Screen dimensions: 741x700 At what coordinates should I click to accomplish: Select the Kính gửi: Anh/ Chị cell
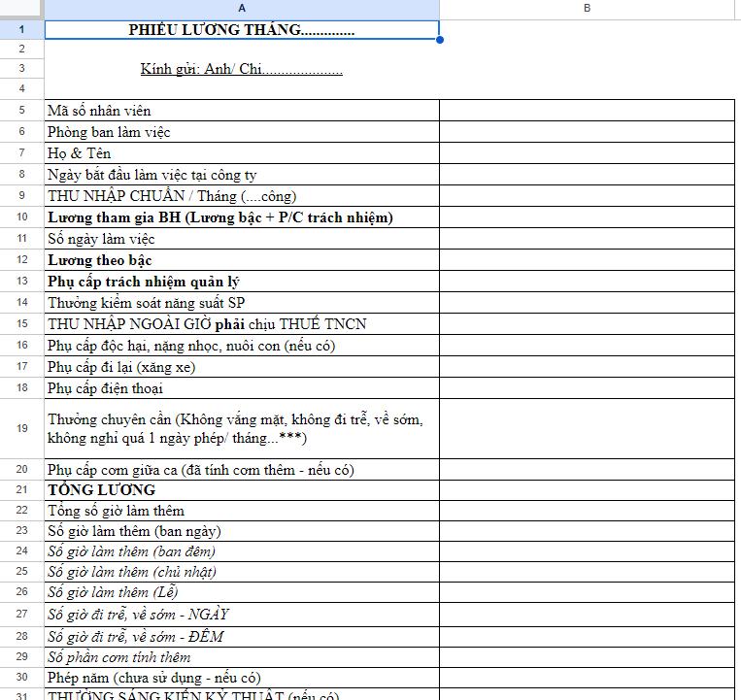(x=242, y=69)
